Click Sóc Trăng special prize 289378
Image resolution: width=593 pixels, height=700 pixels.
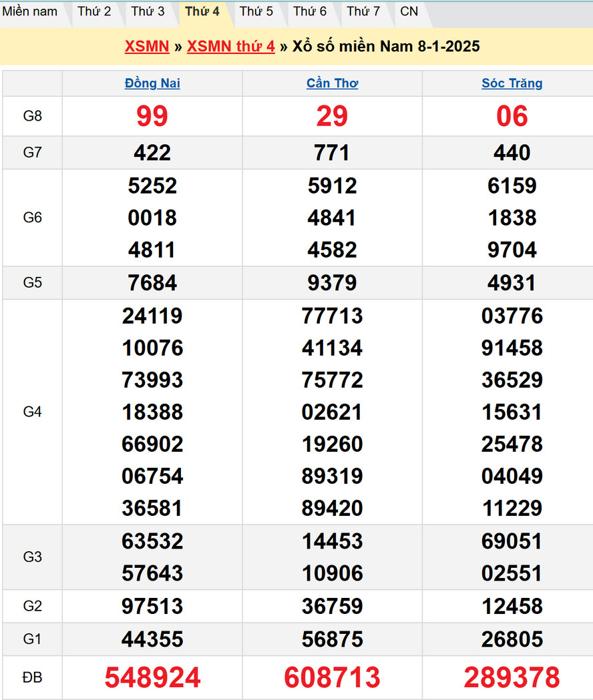coord(512,677)
